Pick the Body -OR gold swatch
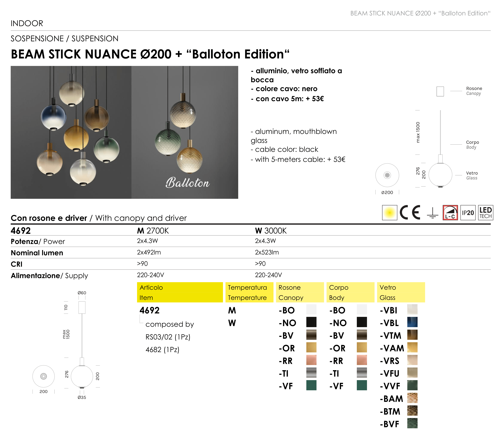 coord(362,347)
